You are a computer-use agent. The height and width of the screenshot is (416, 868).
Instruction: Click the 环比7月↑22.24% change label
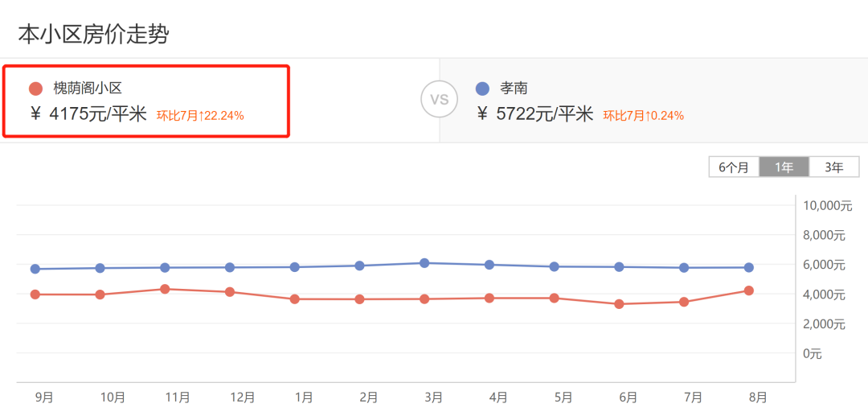click(200, 115)
